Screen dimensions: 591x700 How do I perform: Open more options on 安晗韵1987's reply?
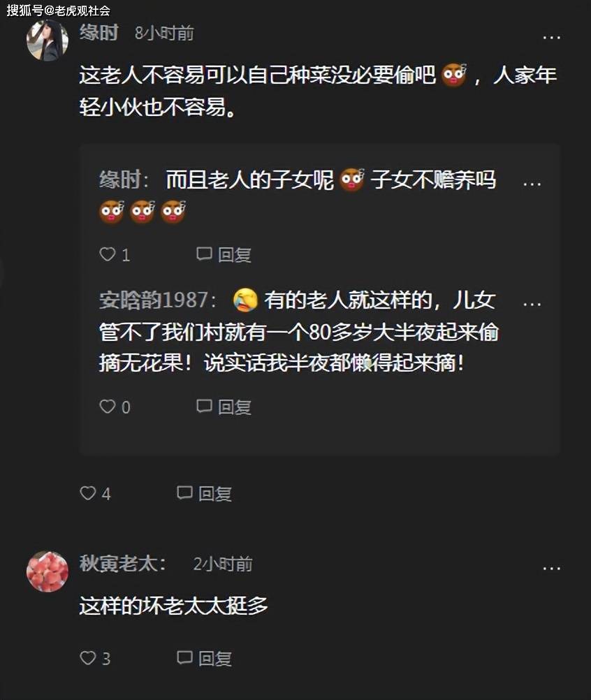click(x=532, y=305)
